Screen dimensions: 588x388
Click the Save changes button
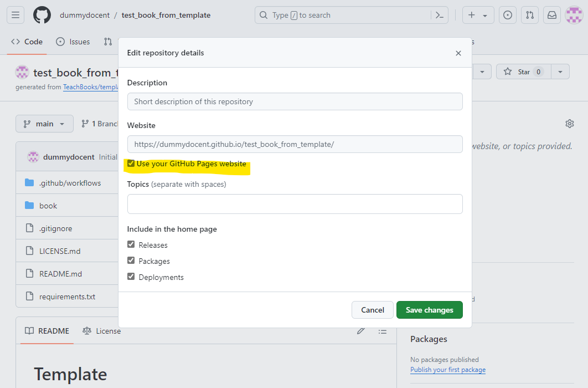click(429, 310)
